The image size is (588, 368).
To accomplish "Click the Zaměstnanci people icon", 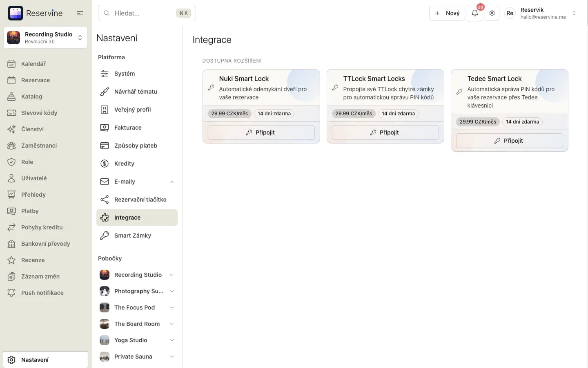I will (x=11, y=146).
